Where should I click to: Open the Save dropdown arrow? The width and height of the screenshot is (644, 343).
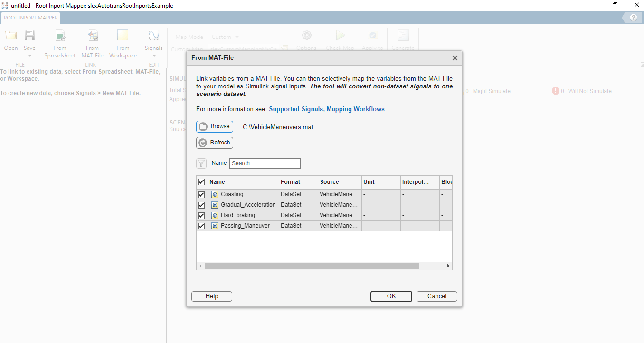pyautogui.click(x=29, y=56)
